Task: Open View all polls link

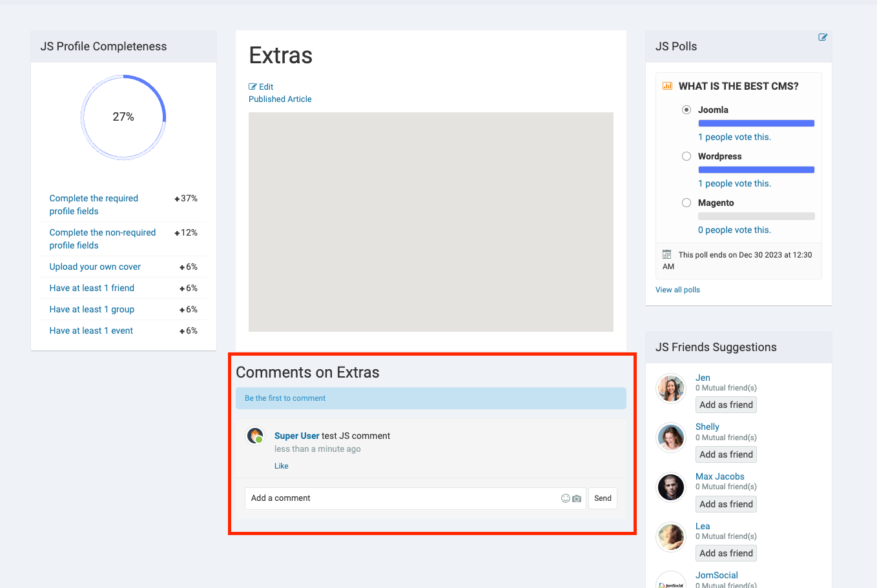Action: coord(677,290)
